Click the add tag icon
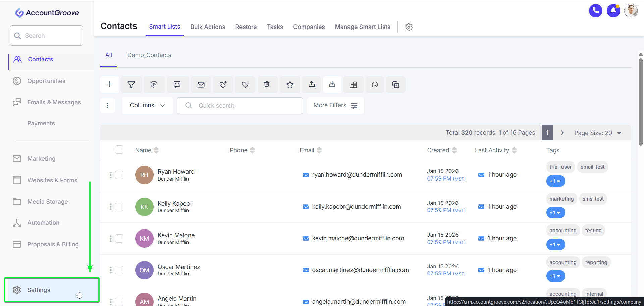This screenshot has width=644, height=306. tap(223, 84)
